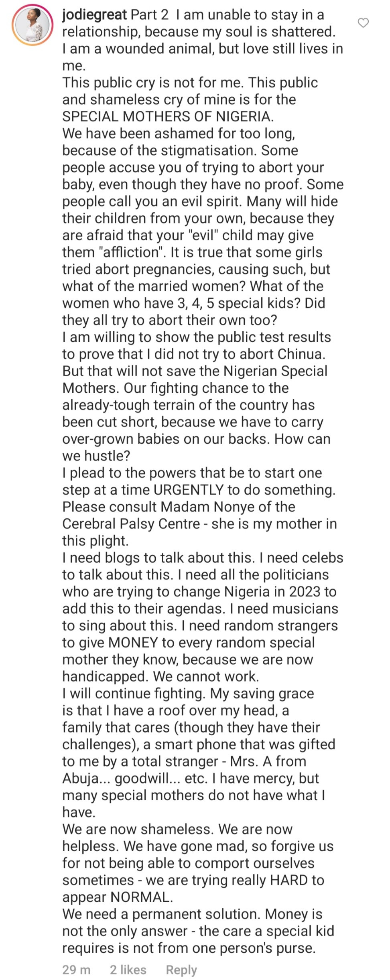Viewport: 390px width, 980px height.
Task: Tap the capitalized word 'NORMAL'
Action: pos(140,897)
